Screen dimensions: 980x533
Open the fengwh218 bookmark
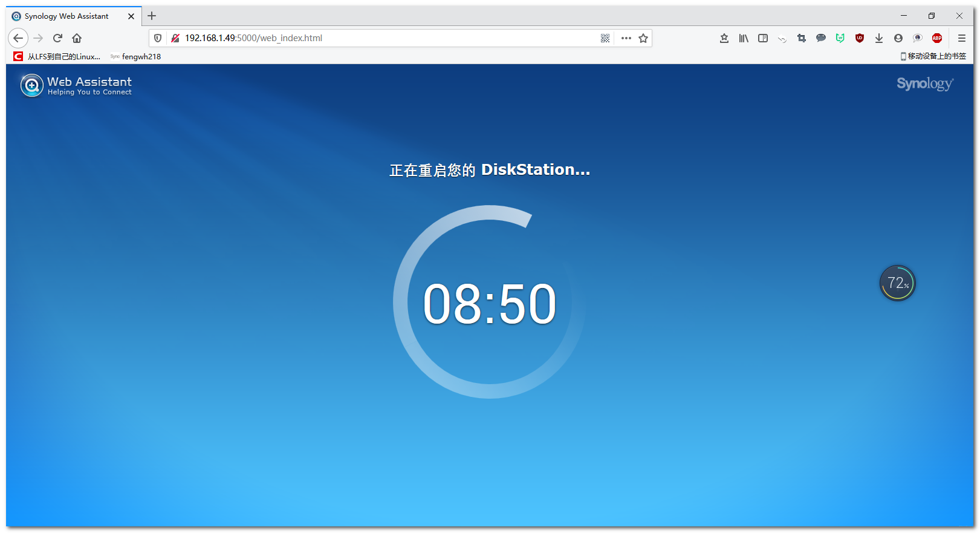point(136,56)
